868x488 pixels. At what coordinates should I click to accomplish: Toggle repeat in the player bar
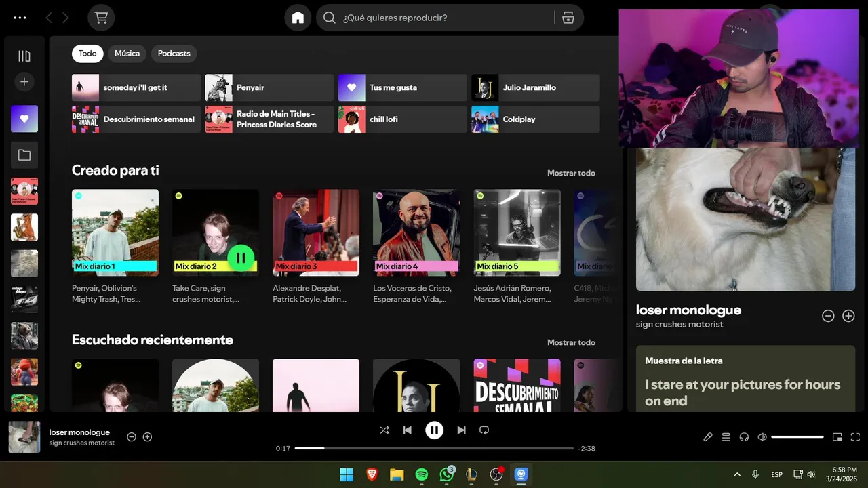pos(484,430)
